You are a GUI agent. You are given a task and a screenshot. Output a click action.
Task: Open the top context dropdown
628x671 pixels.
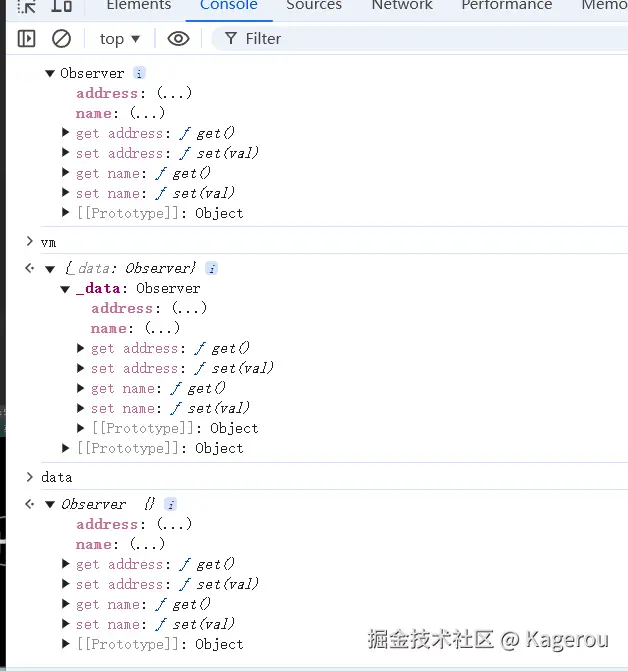click(x=120, y=38)
